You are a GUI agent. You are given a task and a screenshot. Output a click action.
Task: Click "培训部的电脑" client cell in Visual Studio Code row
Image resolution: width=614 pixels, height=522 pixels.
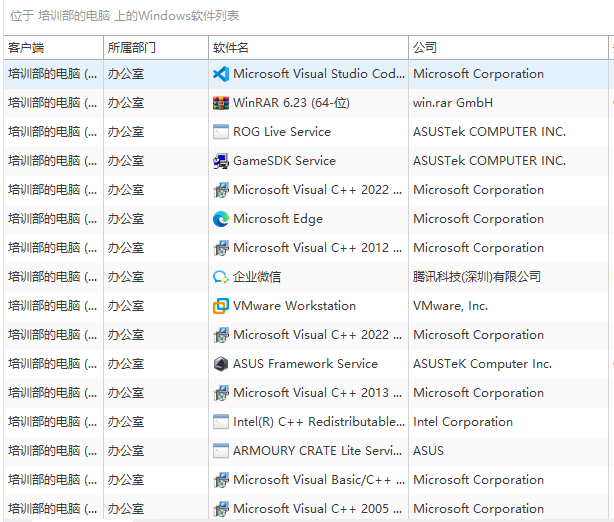point(52,74)
